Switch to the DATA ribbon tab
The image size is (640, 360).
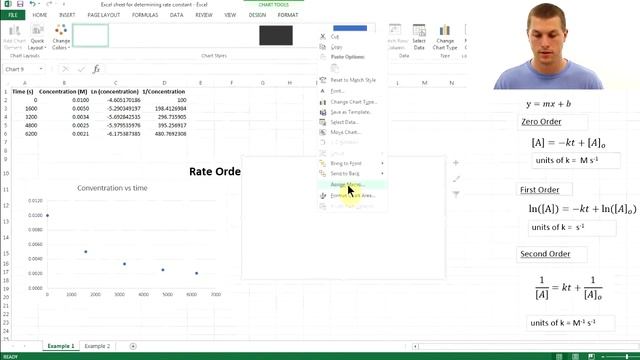[176, 15]
